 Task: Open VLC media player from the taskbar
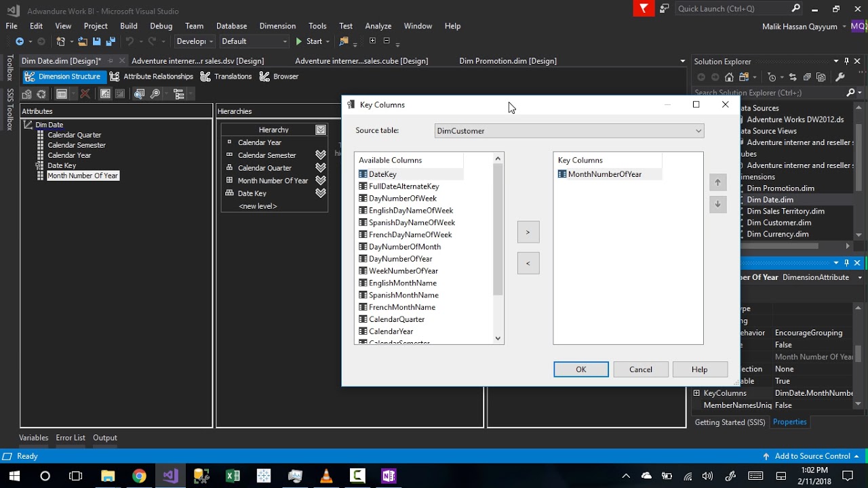click(326, 476)
